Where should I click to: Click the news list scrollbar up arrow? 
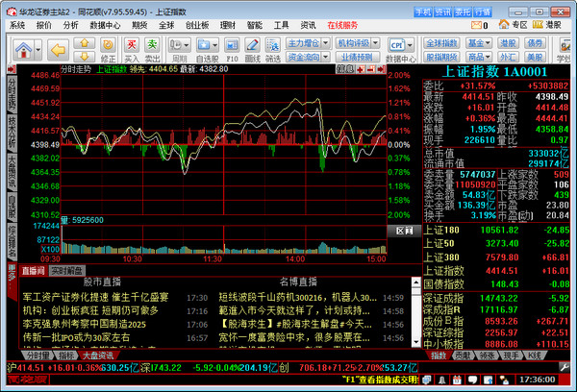pos(415,282)
